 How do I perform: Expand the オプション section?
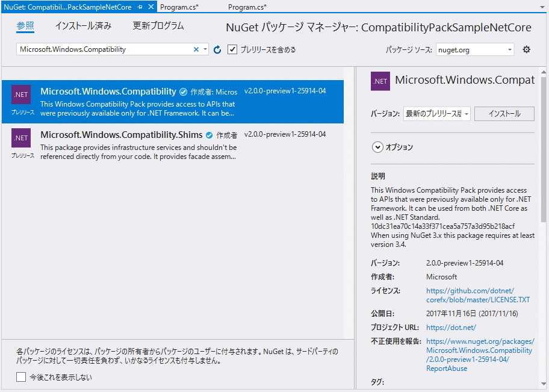(x=377, y=146)
